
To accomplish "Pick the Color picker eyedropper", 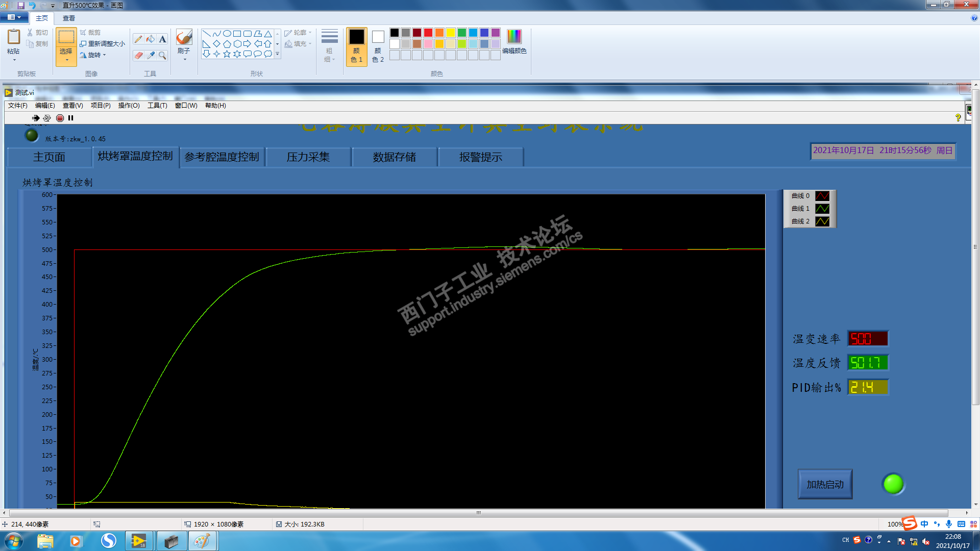I will tap(151, 55).
